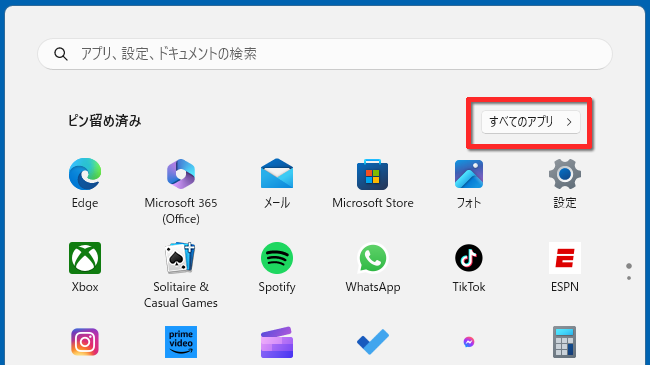This screenshot has height=365, width=650.
Task: Launch TikTok
Action: click(x=469, y=258)
